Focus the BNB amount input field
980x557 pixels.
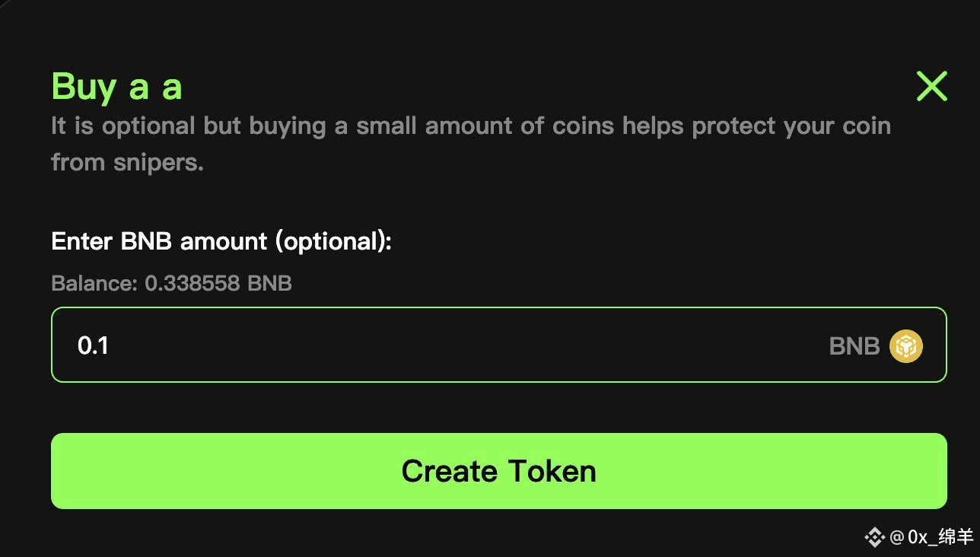tap(457, 345)
